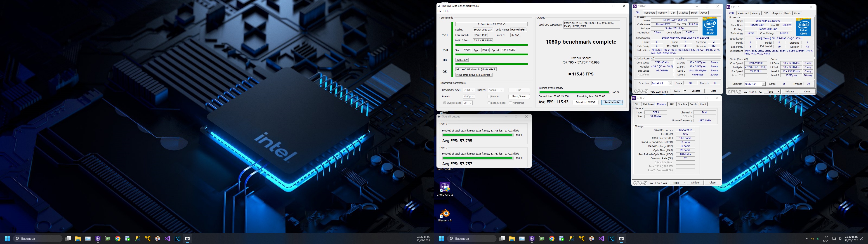The width and height of the screenshot is (868, 244).
Task: Open Selection dropdown showing Socket #2
Action: [x=661, y=83]
